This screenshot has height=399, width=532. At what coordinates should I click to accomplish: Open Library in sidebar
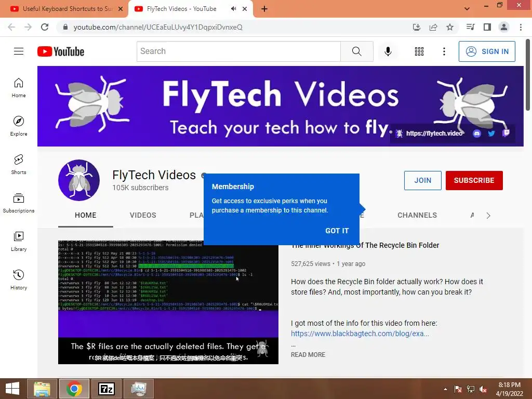tap(19, 241)
